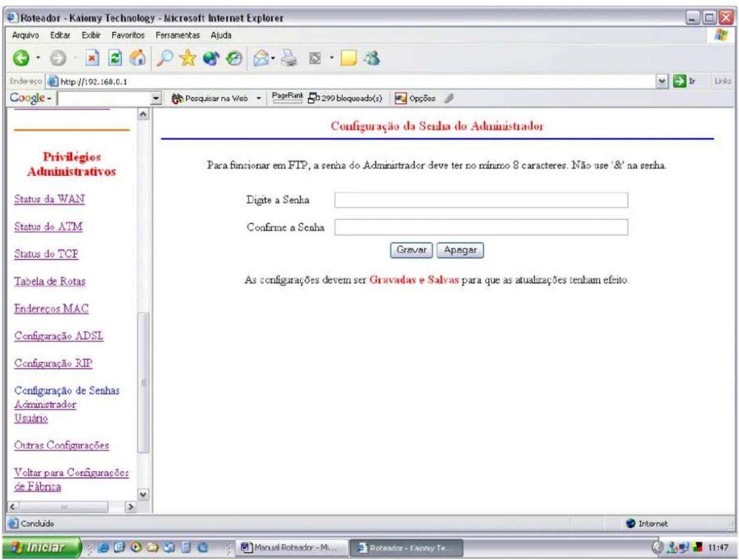Open the Administrador password link

tap(44, 404)
